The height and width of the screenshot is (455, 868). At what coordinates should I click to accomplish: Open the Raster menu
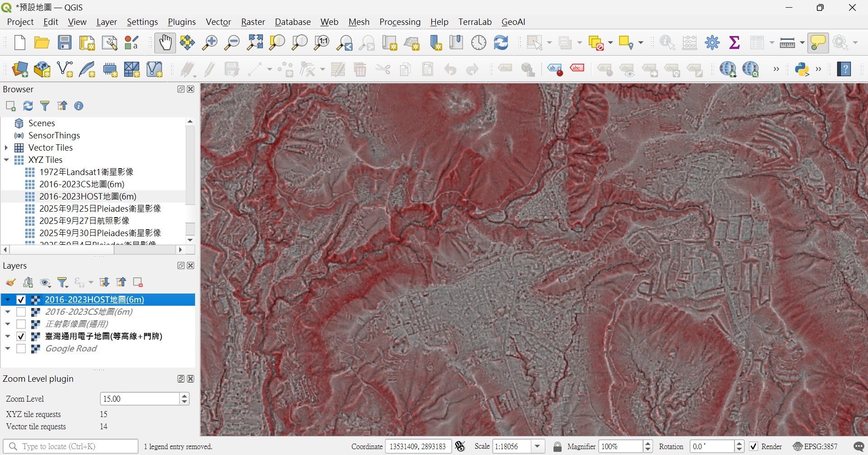point(253,22)
